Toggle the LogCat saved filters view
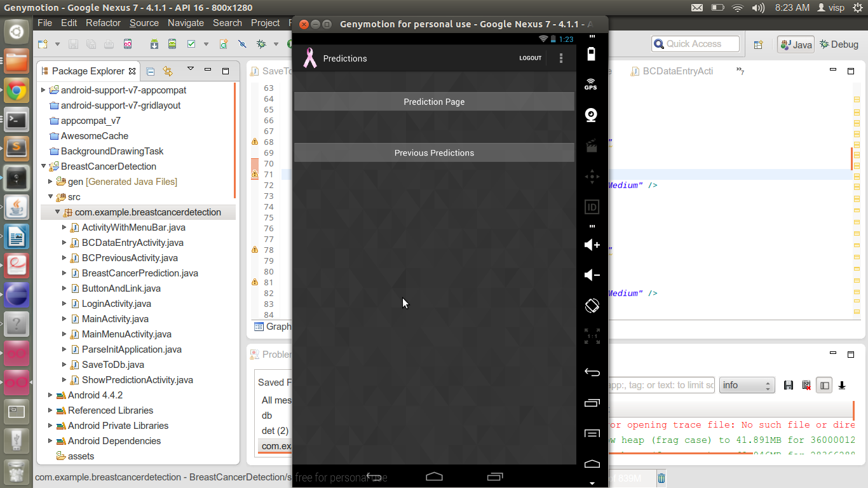Screen dimensions: 868x488 [x=824, y=385]
